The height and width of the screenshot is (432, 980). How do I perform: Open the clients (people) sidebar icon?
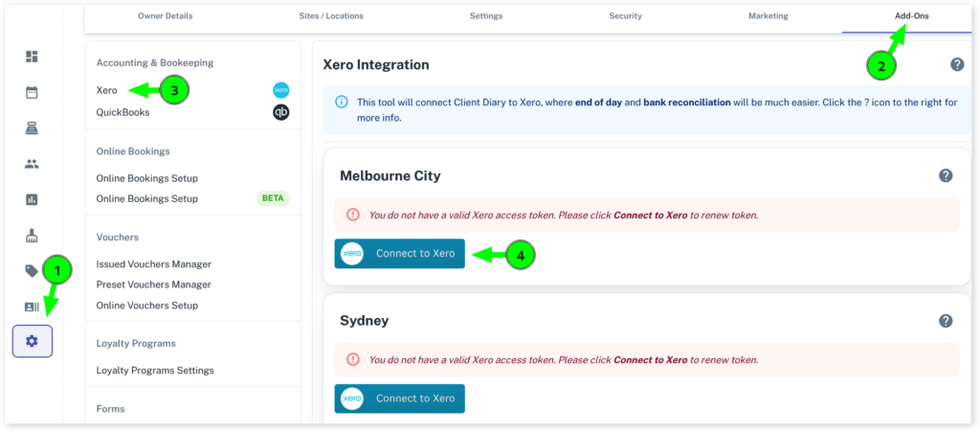point(32,164)
